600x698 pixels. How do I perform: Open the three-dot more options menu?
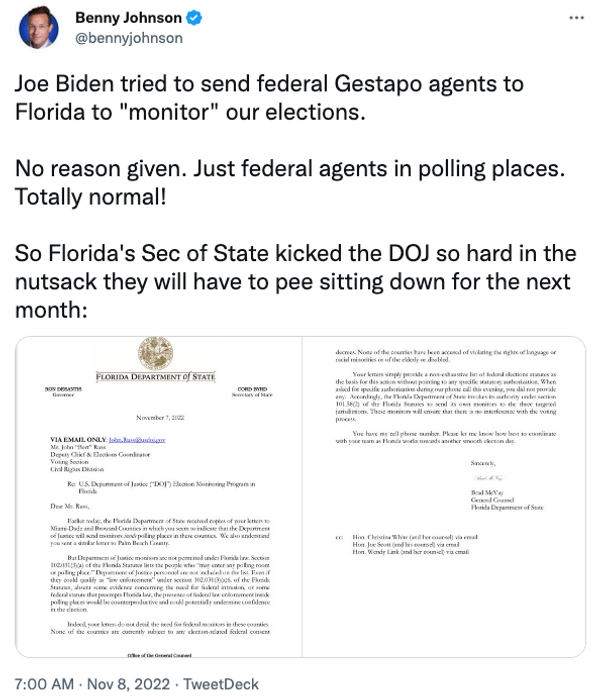(x=576, y=18)
